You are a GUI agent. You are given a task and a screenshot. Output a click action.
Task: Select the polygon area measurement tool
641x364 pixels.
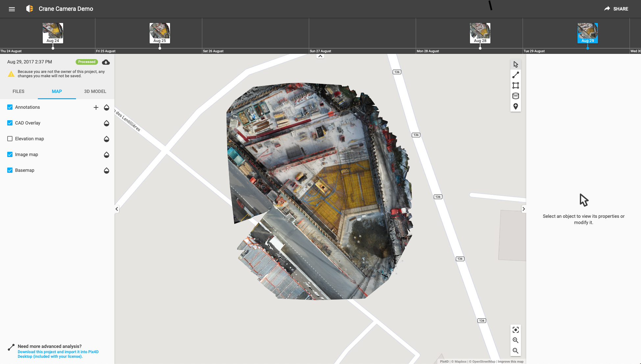pyautogui.click(x=516, y=86)
